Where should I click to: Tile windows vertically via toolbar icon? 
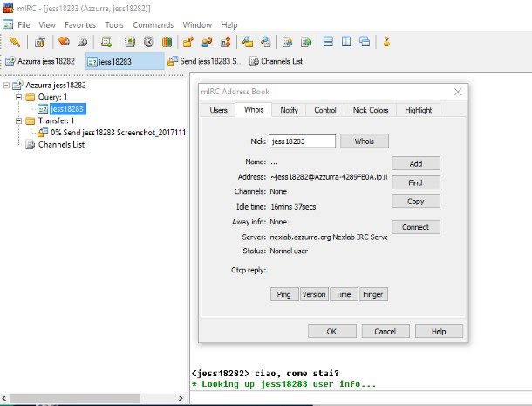pos(346,42)
